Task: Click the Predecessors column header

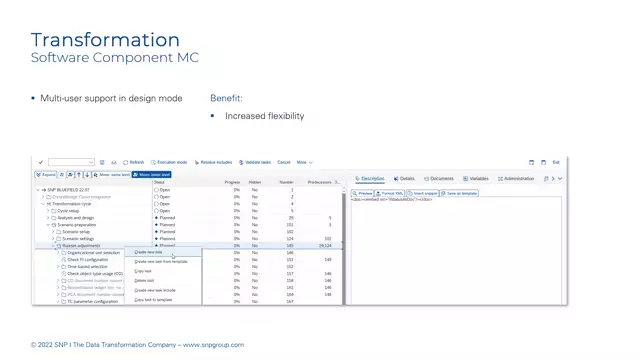Action: tap(320, 182)
